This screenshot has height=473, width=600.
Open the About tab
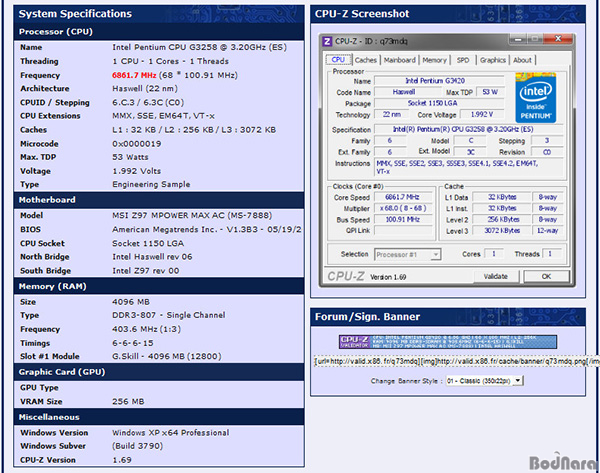[x=522, y=60]
